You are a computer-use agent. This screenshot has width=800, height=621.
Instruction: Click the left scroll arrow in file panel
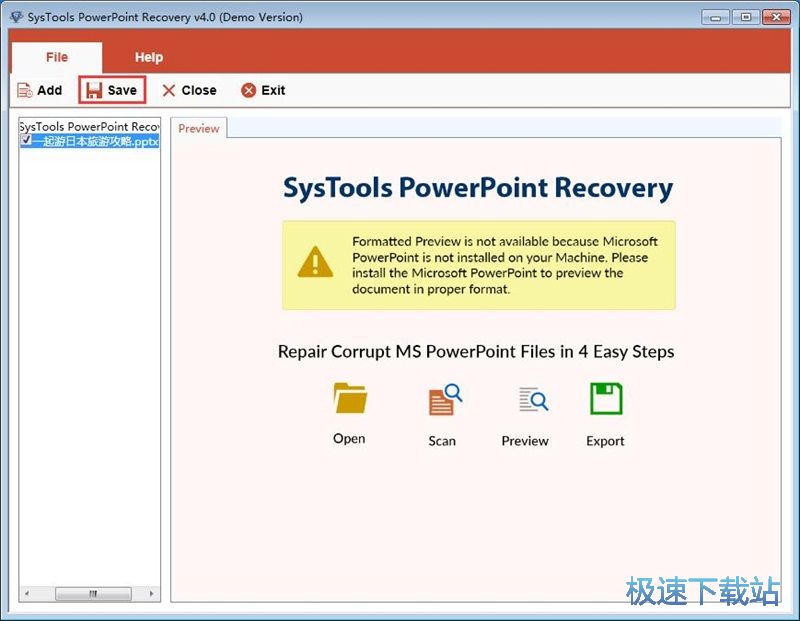[x=27, y=593]
